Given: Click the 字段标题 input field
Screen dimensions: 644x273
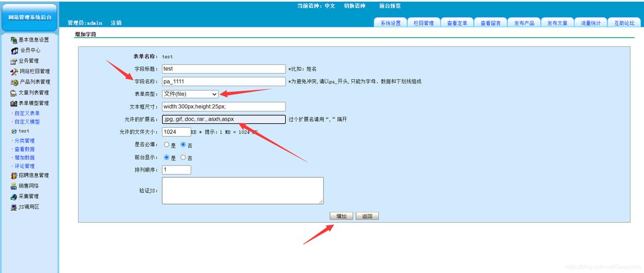Looking at the screenshot, I should point(224,69).
